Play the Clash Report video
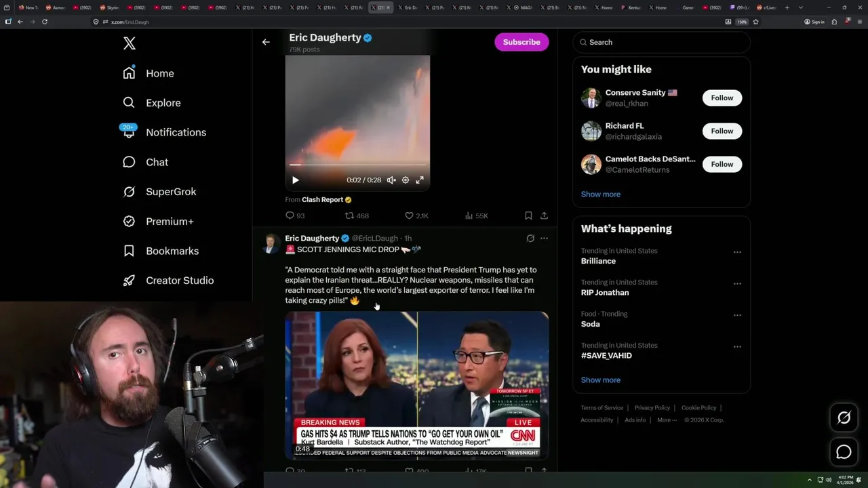Image resolution: width=868 pixels, height=488 pixels. [295, 180]
